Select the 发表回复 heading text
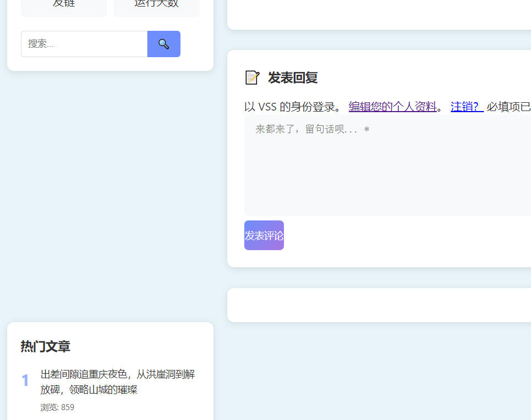Screen dimensions: 531x420 tap(293, 78)
